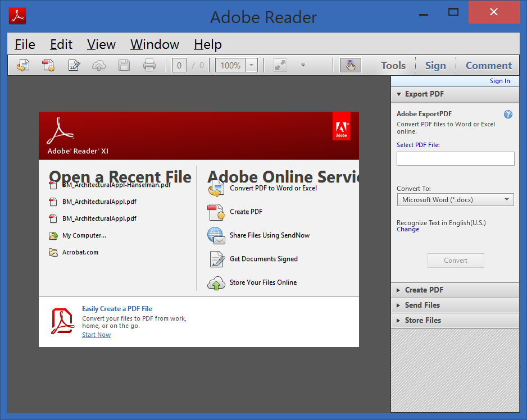
Task: Click the Share Files Using SendNow icon
Action: pyautogui.click(x=216, y=235)
